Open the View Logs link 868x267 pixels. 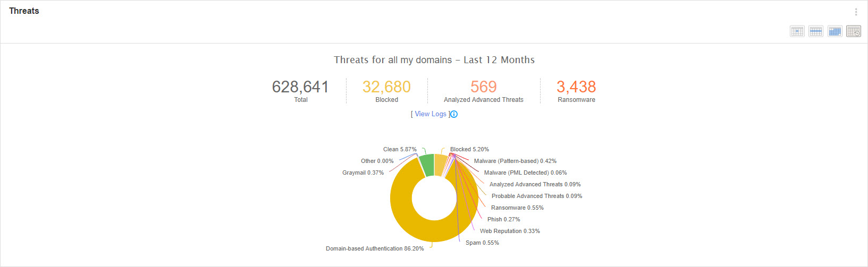(431, 114)
